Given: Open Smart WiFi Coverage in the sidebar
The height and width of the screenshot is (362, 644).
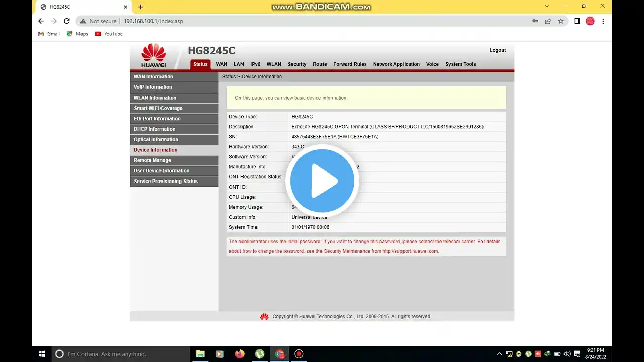Looking at the screenshot, I should pyautogui.click(x=174, y=108).
